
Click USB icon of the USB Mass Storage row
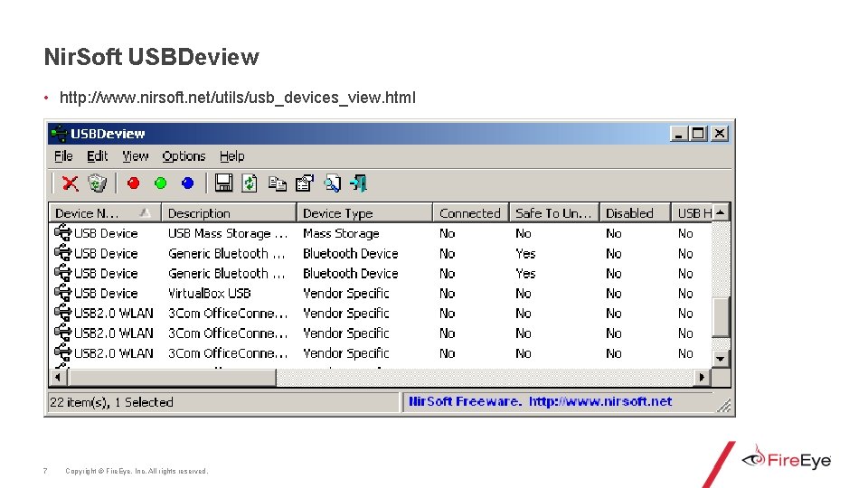tap(62, 232)
